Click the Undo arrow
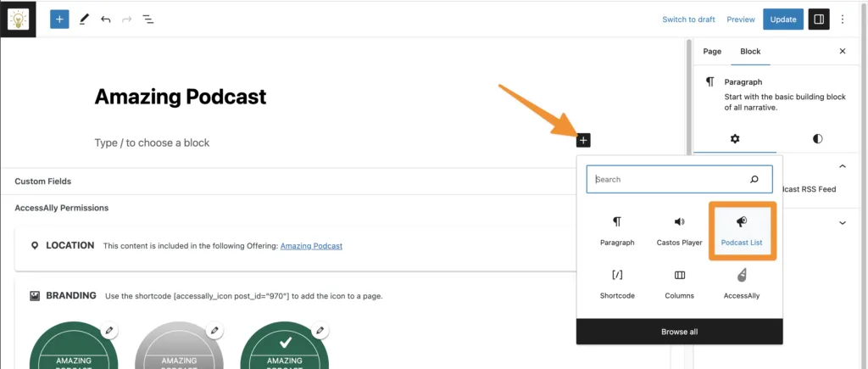 (105, 19)
